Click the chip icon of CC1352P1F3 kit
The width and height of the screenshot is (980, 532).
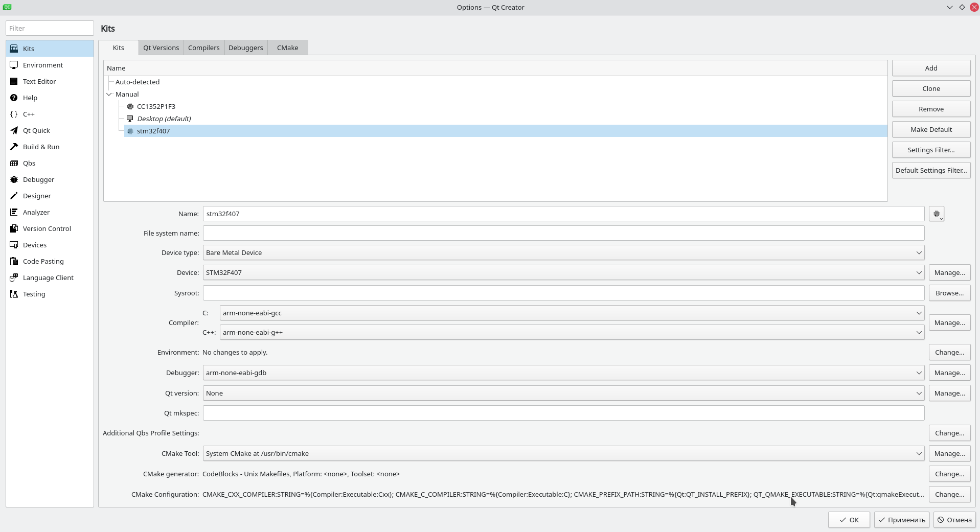pyautogui.click(x=130, y=106)
